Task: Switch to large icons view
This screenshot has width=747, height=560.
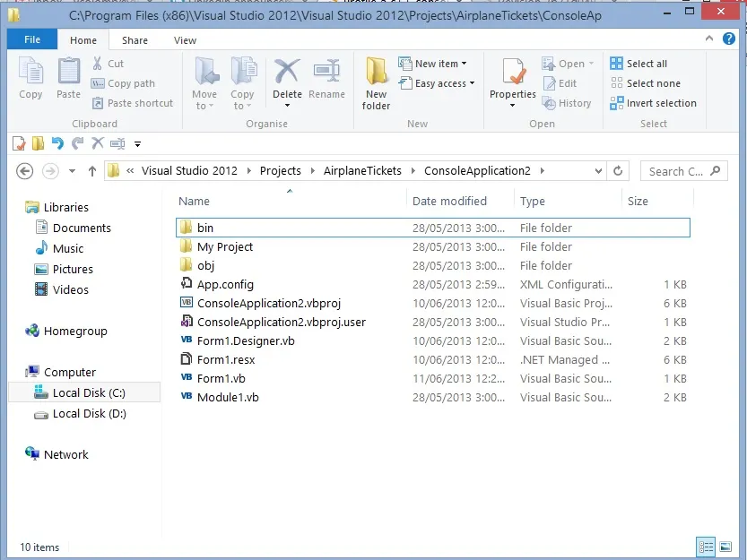Action: [725, 547]
